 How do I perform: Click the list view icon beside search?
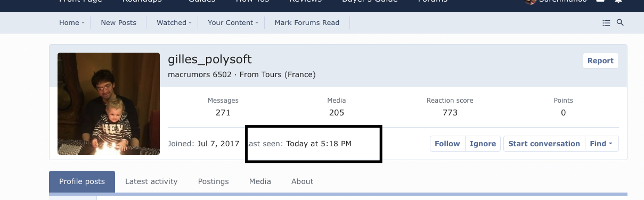tap(606, 23)
